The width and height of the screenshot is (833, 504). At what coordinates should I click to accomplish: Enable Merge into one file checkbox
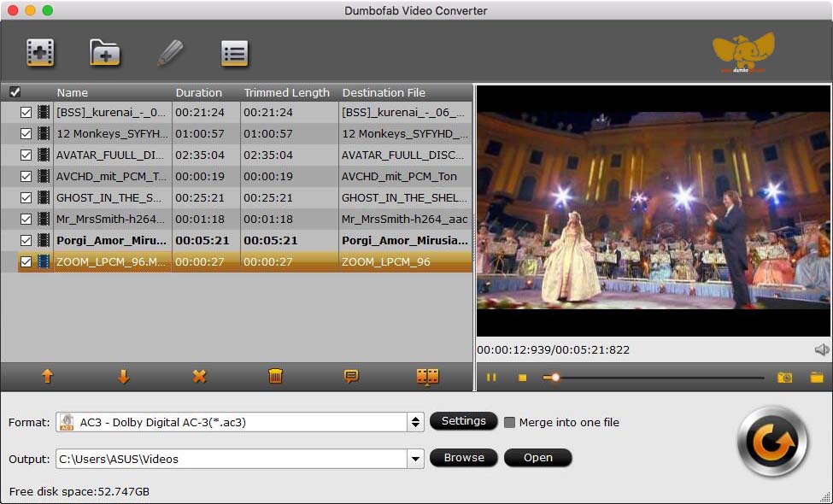click(510, 422)
